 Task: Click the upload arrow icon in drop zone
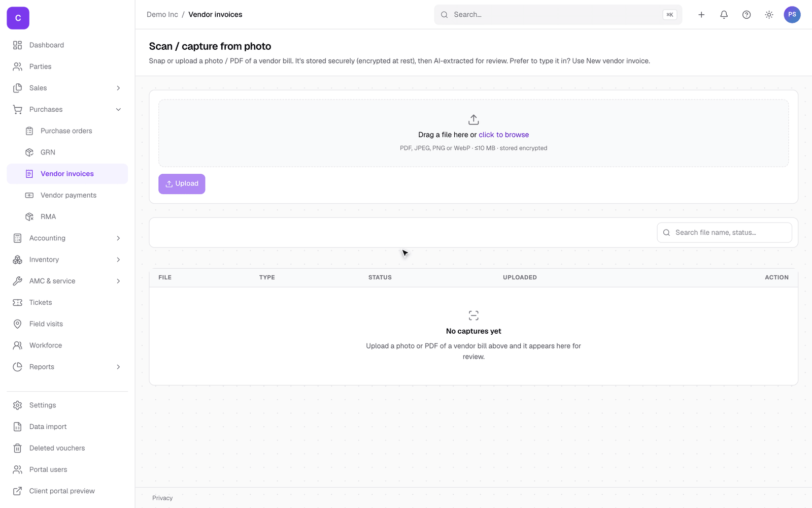(473, 119)
